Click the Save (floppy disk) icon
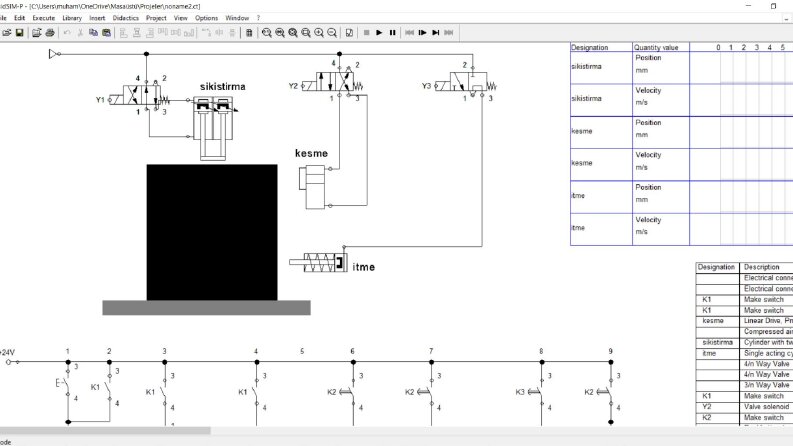This screenshot has height=446, width=793. [19, 32]
